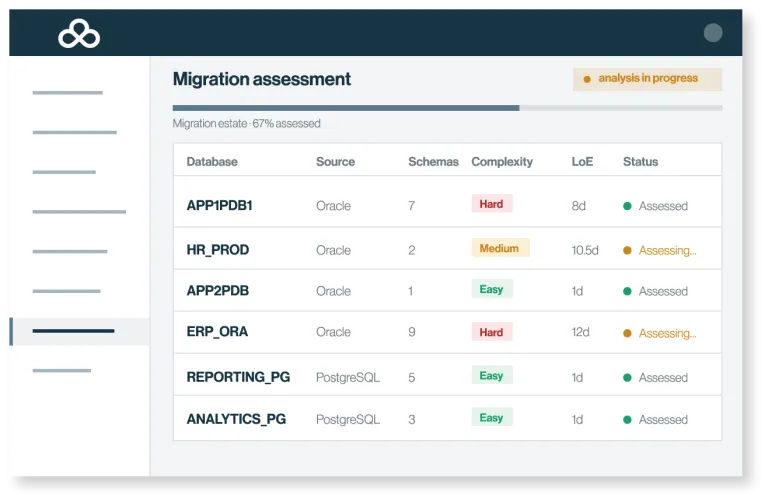This screenshot has width=768, height=502.
Task: Click Assessed status of APP1PDB1
Action: (x=655, y=206)
